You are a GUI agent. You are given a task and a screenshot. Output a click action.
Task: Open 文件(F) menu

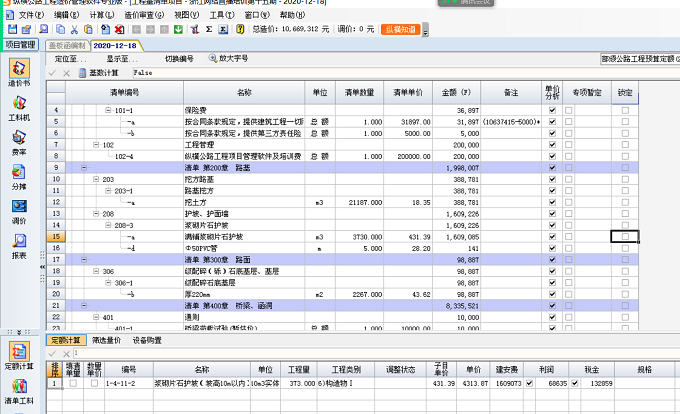31,15
